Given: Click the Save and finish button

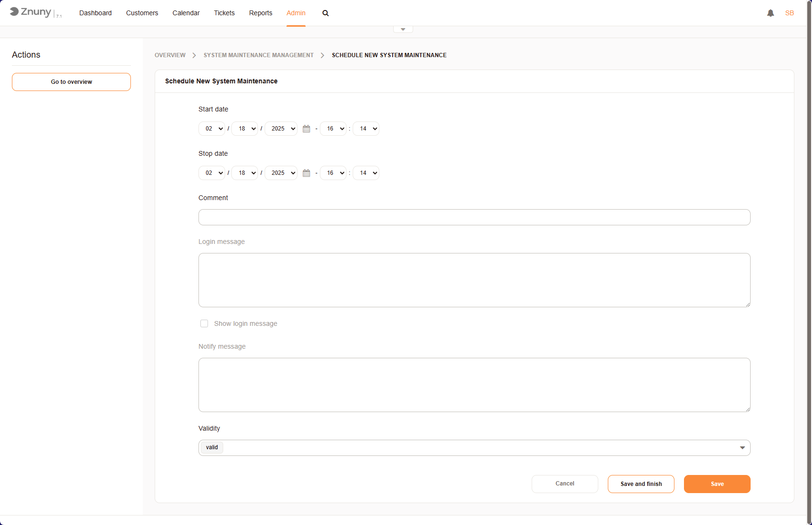Looking at the screenshot, I should click(x=641, y=484).
